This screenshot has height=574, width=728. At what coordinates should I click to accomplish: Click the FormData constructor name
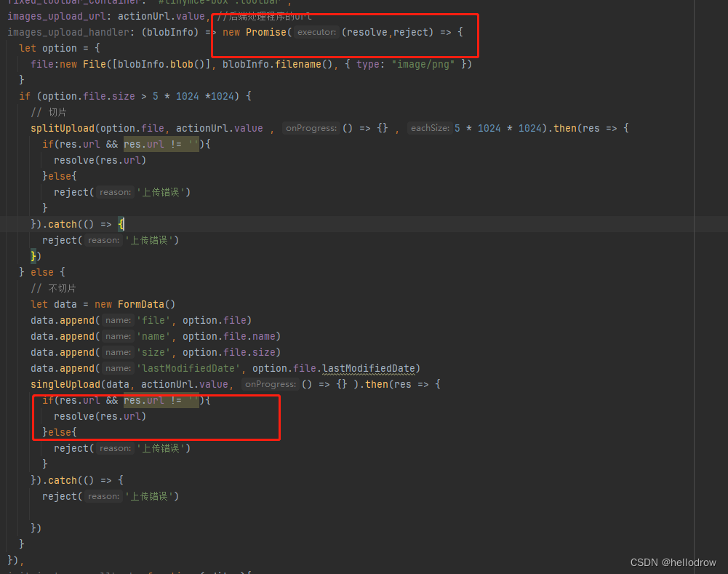pos(142,304)
